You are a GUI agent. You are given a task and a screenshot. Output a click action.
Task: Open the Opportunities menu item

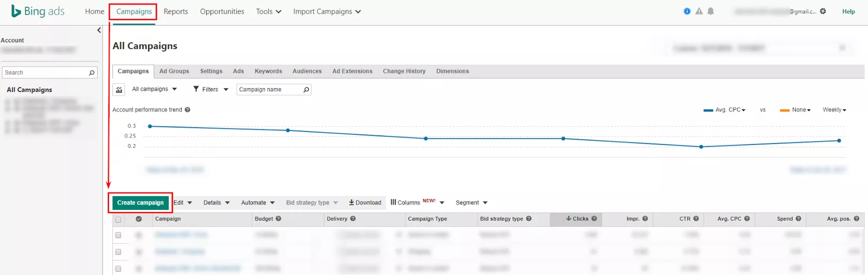pyautogui.click(x=222, y=11)
